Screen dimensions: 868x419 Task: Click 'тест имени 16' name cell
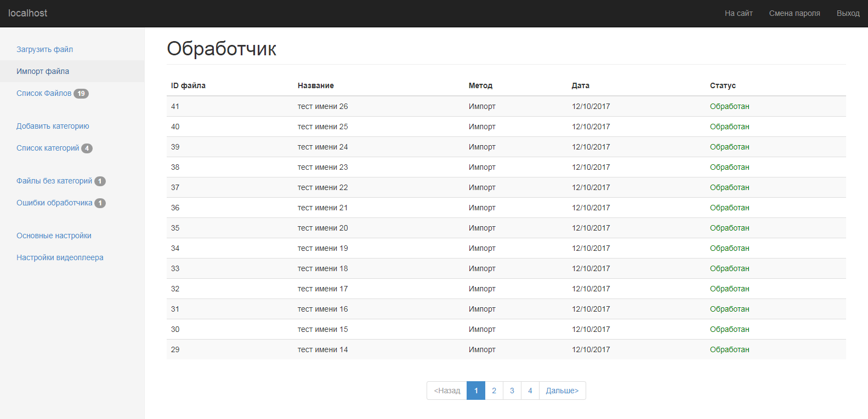pyautogui.click(x=323, y=309)
